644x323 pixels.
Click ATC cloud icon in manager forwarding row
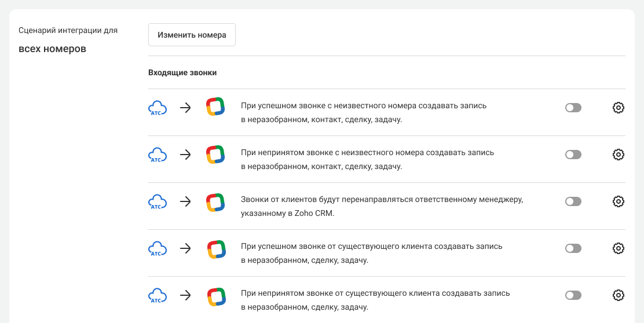(158, 201)
